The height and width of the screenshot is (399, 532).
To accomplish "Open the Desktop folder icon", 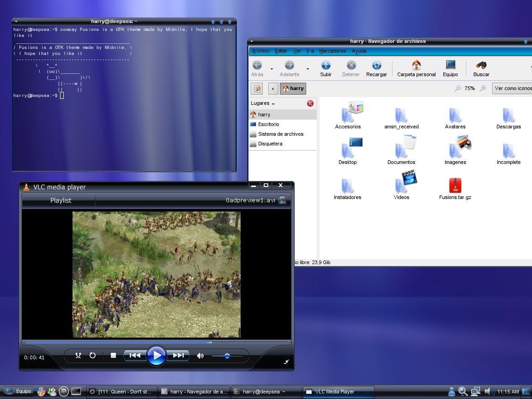I will click(348, 150).
